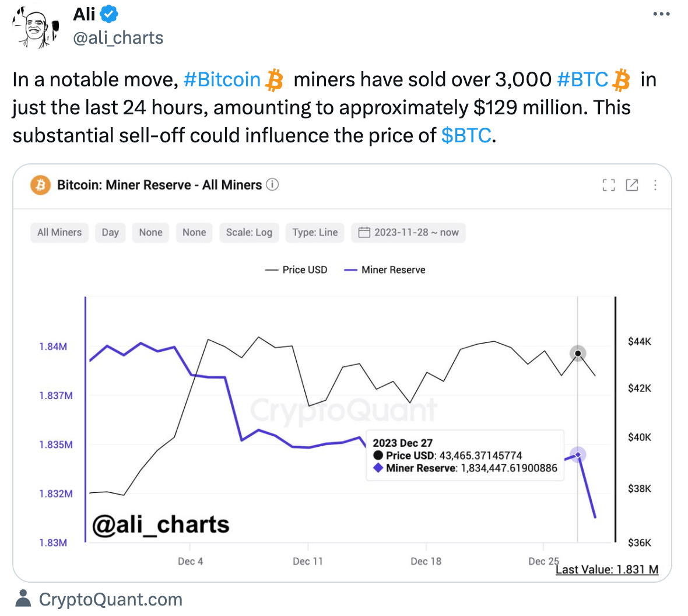Image resolution: width=688 pixels, height=616 pixels.
Task: Select the Bitcoin logo in the chart header
Action: (x=40, y=184)
